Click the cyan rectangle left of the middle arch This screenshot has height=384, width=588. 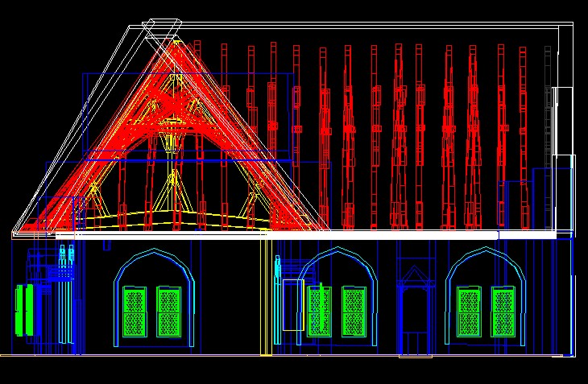pyautogui.click(x=292, y=305)
